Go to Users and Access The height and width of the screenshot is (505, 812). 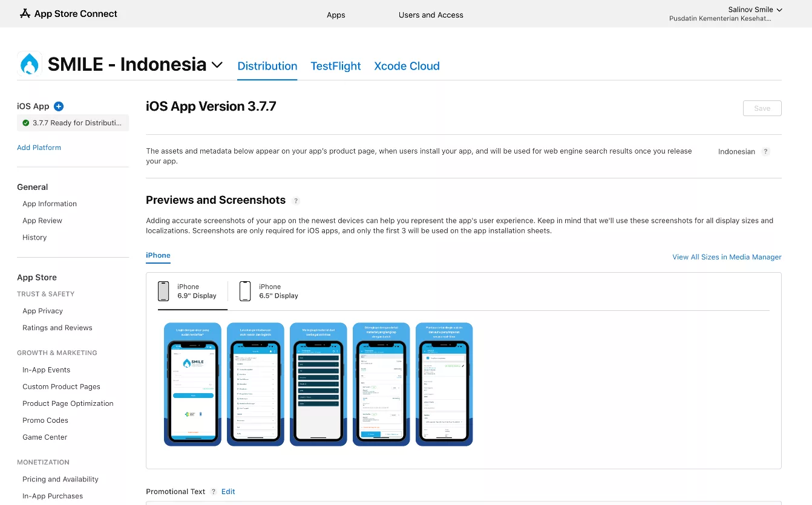[431, 15]
